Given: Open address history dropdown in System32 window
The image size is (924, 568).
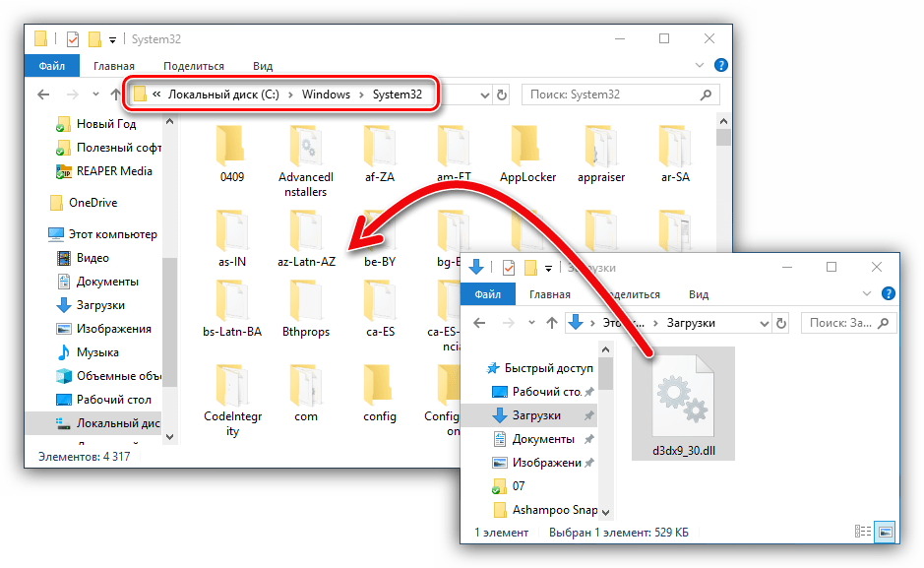Looking at the screenshot, I should [483, 95].
